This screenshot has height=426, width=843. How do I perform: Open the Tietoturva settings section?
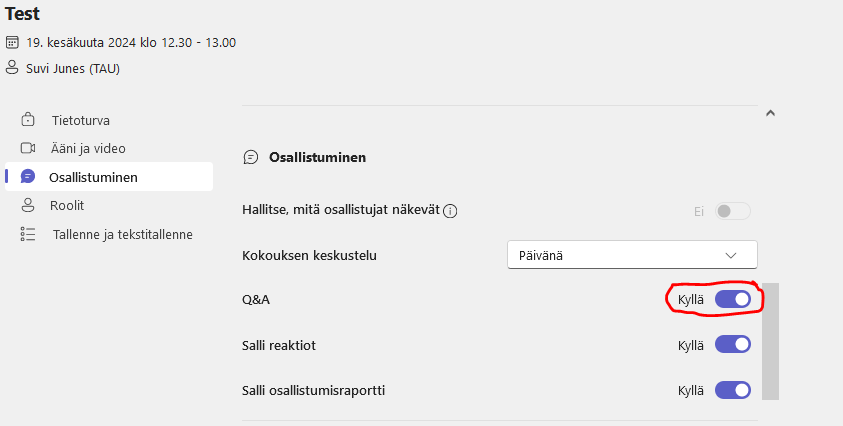pos(81,120)
